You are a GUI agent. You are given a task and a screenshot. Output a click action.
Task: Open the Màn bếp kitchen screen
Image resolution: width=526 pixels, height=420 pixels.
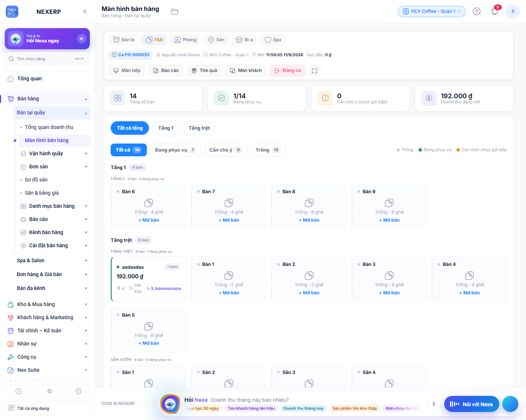[127, 70]
